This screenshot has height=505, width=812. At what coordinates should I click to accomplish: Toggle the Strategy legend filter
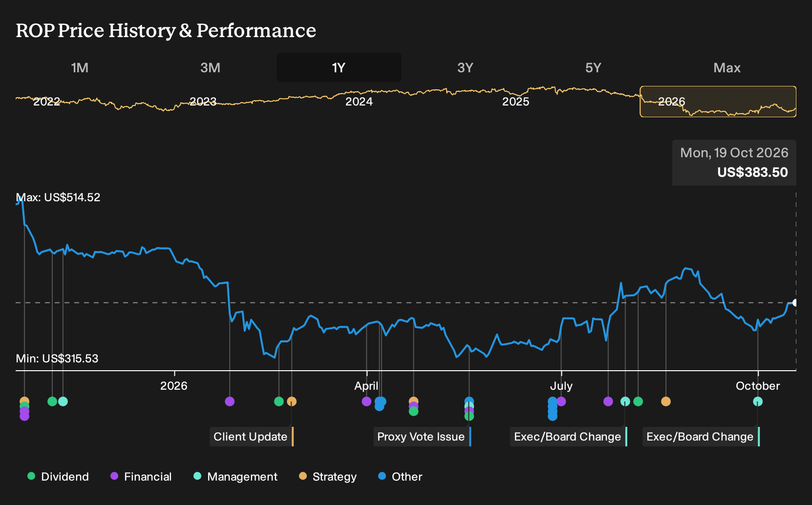pyautogui.click(x=328, y=477)
